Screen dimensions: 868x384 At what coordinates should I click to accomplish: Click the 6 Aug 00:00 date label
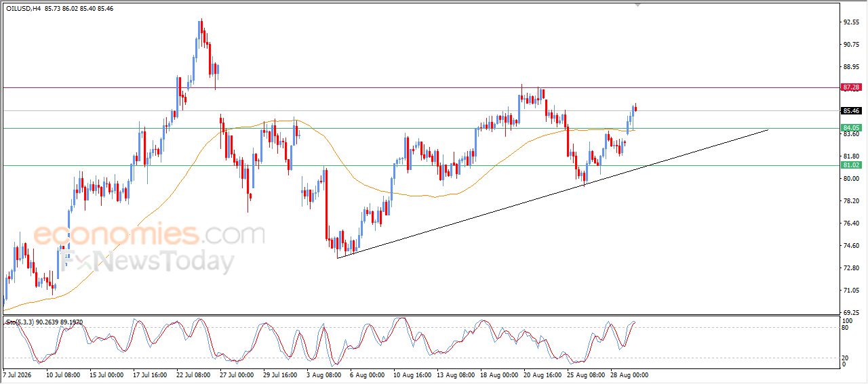367,374
